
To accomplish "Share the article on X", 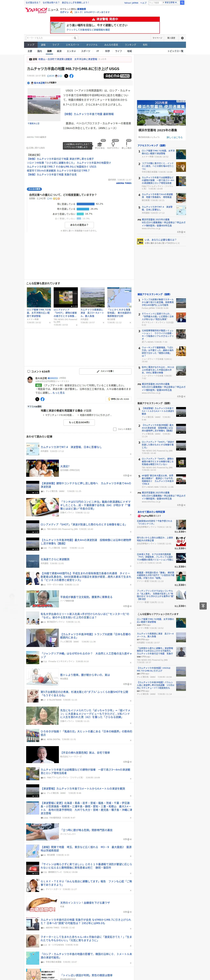I will pyautogui.click(x=66, y=76).
